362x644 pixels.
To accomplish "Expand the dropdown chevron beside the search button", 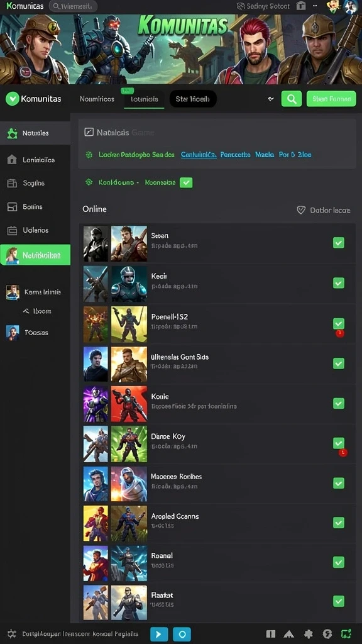I will click(x=270, y=99).
